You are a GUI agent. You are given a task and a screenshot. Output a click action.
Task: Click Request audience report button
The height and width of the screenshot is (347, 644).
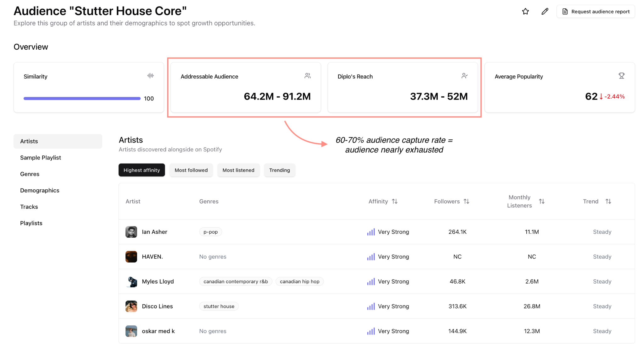596,12
